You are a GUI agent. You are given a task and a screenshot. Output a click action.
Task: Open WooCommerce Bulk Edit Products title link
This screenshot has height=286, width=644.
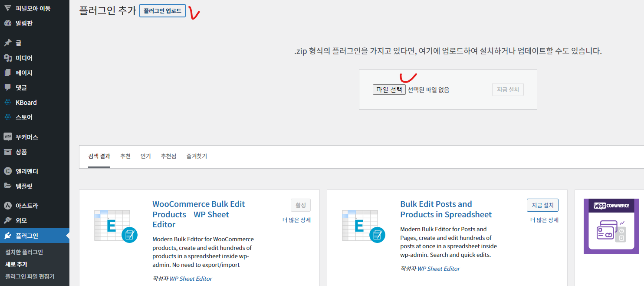pyautogui.click(x=199, y=214)
